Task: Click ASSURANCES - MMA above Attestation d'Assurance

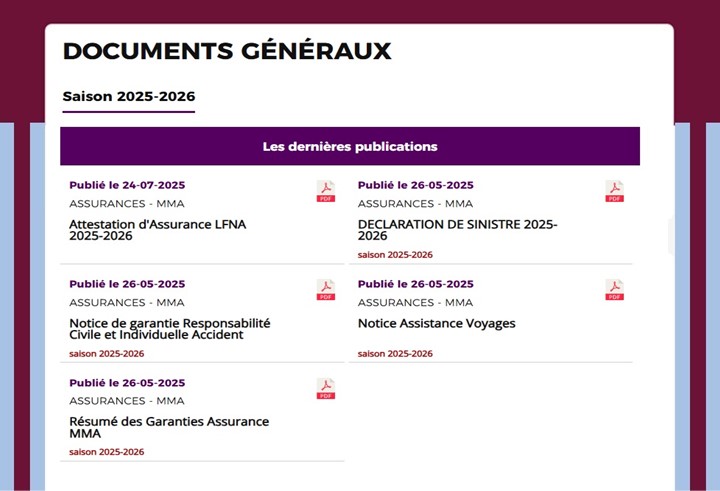Action: click(x=127, y=203)
